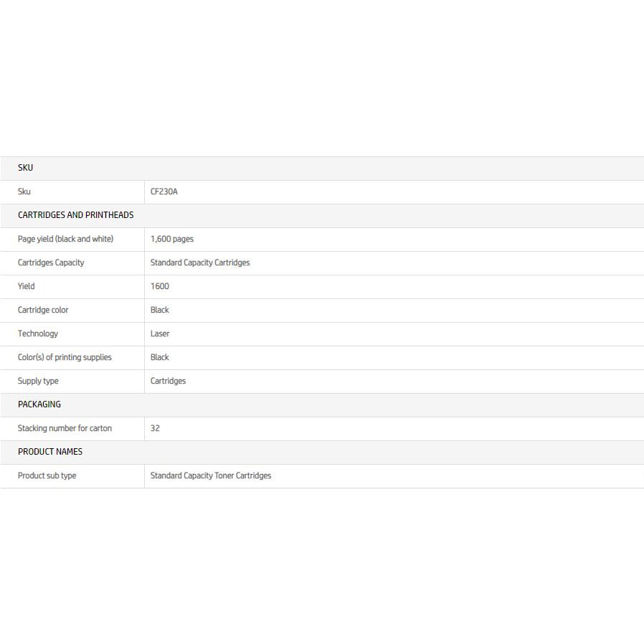Select the stacking number value 32
The height and width of the screenshot is (644, 644).
pyautogui.click(x=155, y=428)
